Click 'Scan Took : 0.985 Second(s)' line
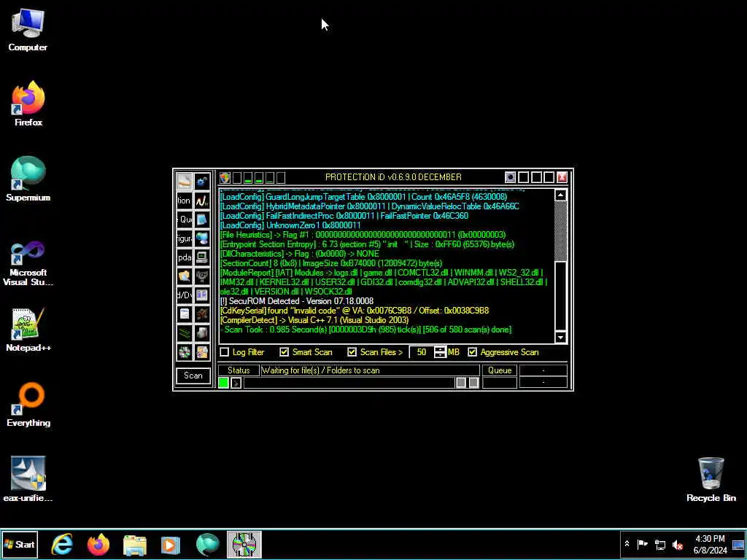Screen dimensions: 747x560 (x=366, y=330)
